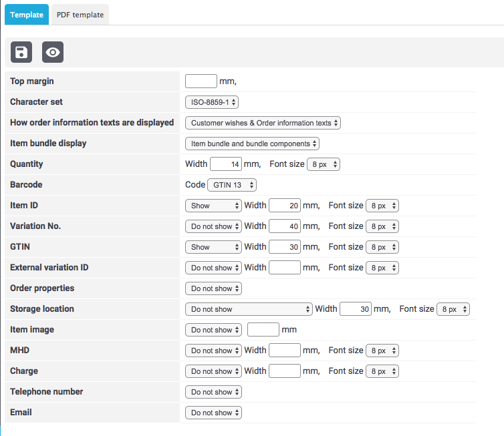Click the External variation ID width field
The image size is (504, 436).
tap(285, 268)
